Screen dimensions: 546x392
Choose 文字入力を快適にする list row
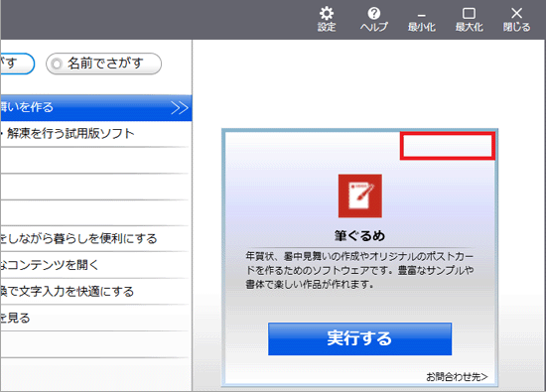pos(95,292)
